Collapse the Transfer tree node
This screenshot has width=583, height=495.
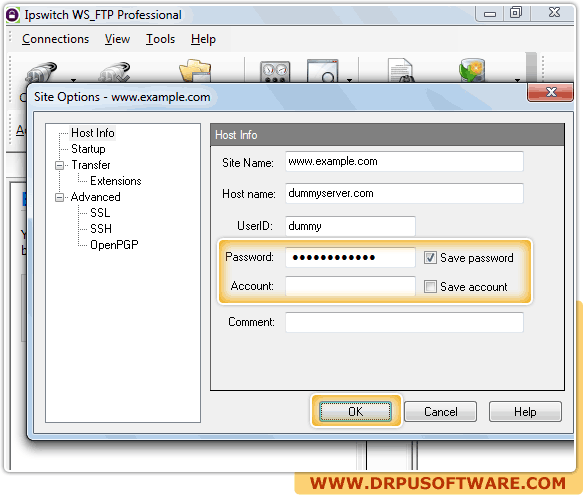(59, 165)
